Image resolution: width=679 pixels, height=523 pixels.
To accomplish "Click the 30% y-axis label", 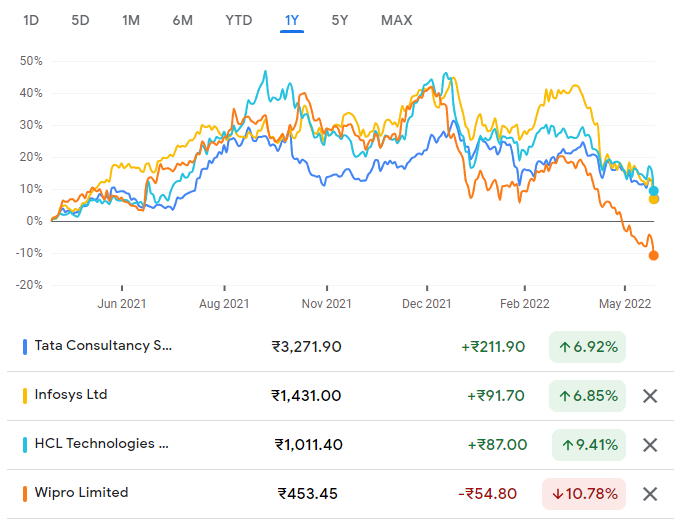I will pos(31,125).
